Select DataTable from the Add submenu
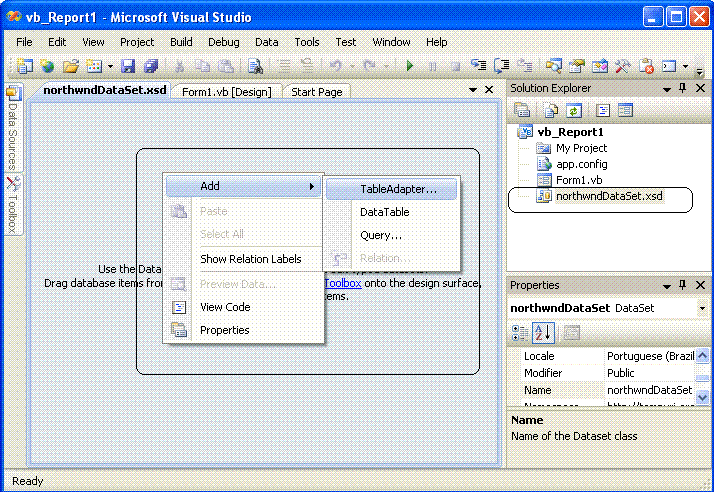 tap(392, 212)
